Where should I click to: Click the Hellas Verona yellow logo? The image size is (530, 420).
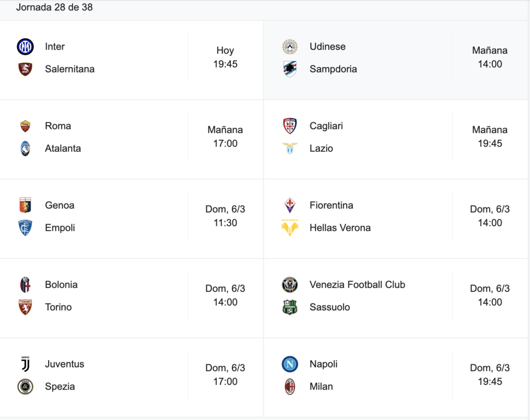pyautogui.click(x=290, y=228)
